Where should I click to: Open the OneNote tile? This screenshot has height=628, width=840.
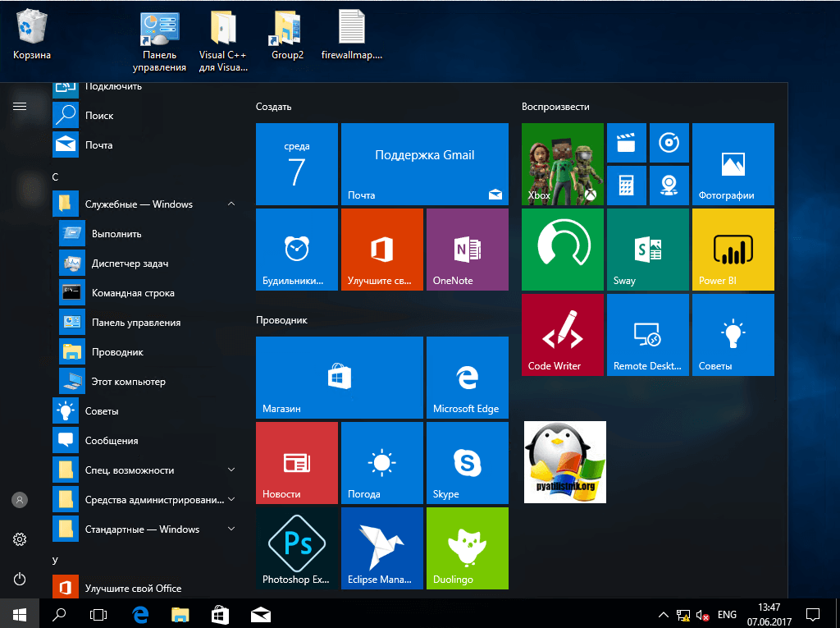coord(467,250)
